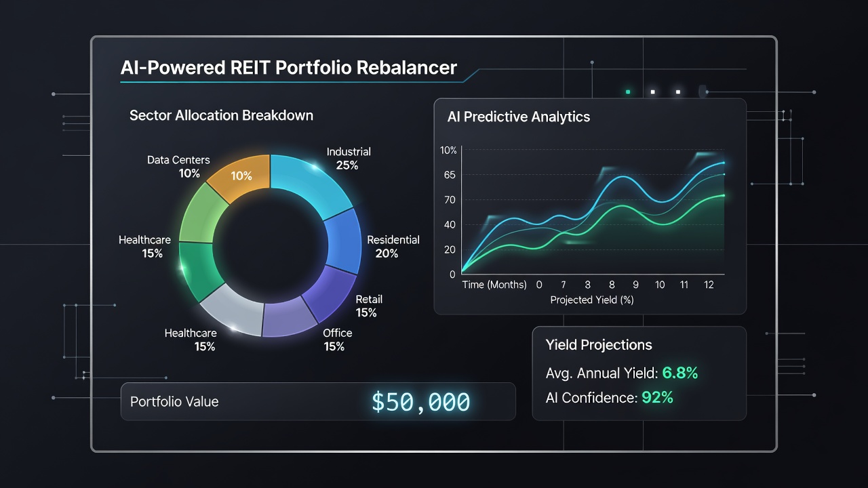The image size is (868, 488).
Task: Click the Retail 15% label
Action: (x=369, y=306)
